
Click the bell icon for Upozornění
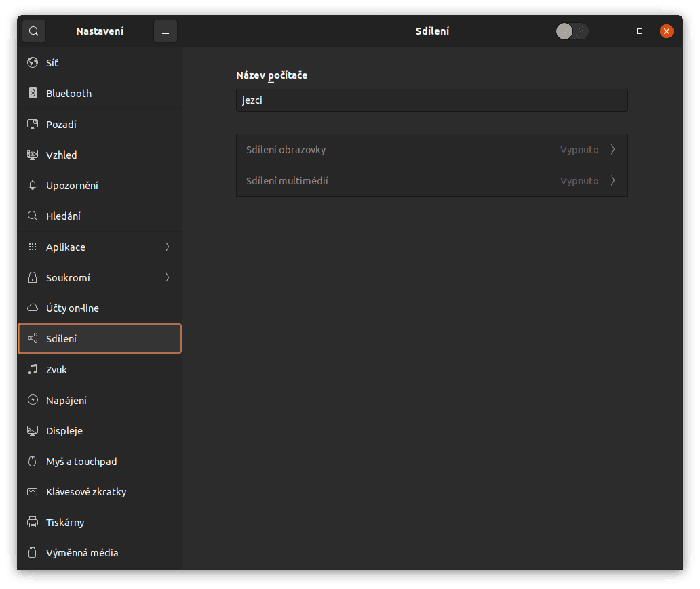32,186
